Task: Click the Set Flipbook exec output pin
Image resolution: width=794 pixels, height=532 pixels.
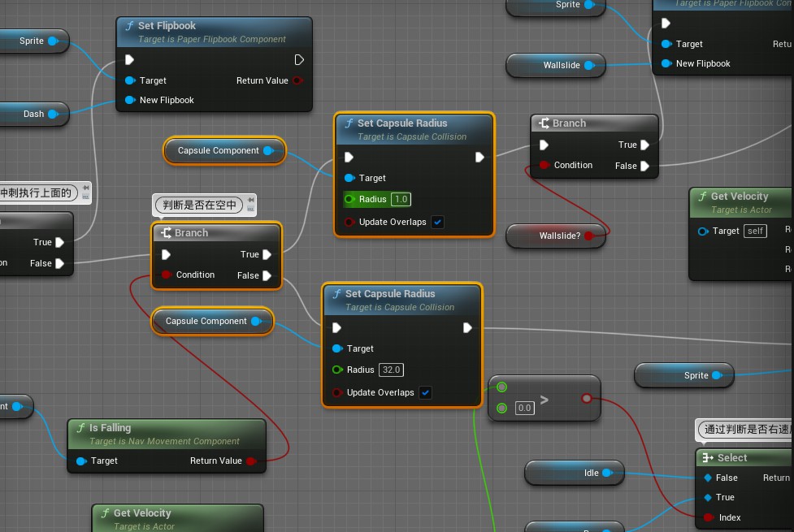Action: (x=299, y=60)
